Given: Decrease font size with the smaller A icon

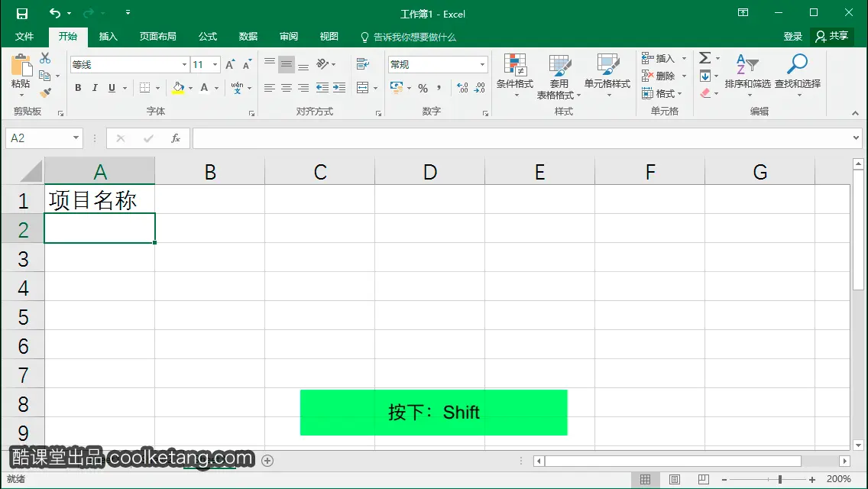Looking at the screenshot, I should pyautogui.click(x=247, y=65).
